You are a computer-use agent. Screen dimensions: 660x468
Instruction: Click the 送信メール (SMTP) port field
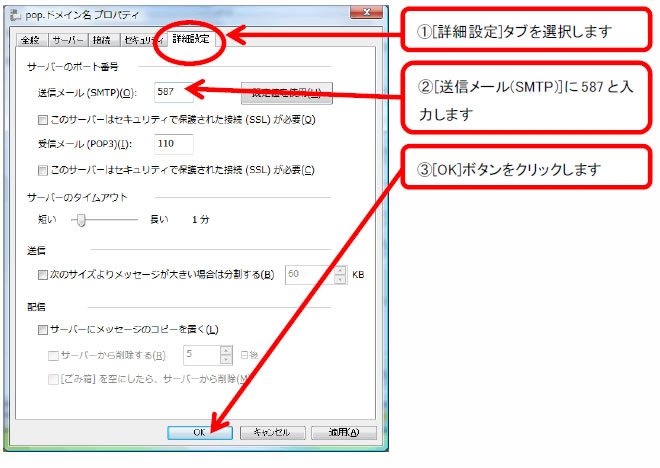point(174,94)
